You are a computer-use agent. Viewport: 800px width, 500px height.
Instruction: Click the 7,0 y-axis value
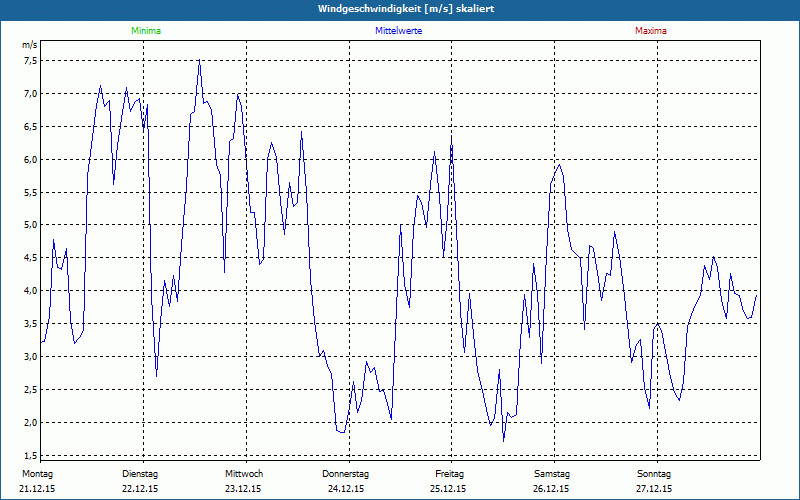30,93
